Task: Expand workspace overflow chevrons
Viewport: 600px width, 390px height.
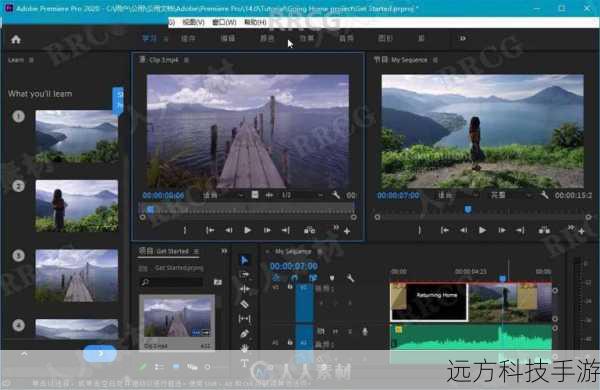Action: tap(463, 38)
